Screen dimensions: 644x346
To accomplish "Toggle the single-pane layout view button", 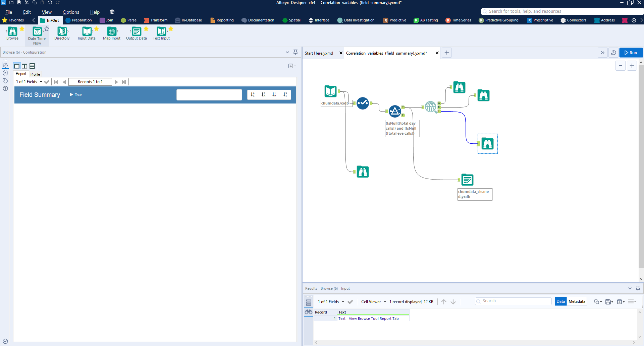I will click(17, 66).
